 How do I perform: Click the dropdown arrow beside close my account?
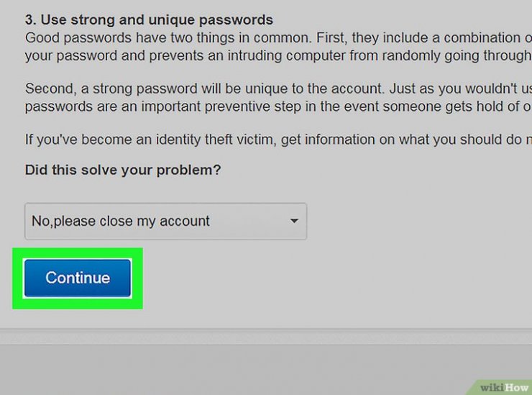click(x=294, y=222)
